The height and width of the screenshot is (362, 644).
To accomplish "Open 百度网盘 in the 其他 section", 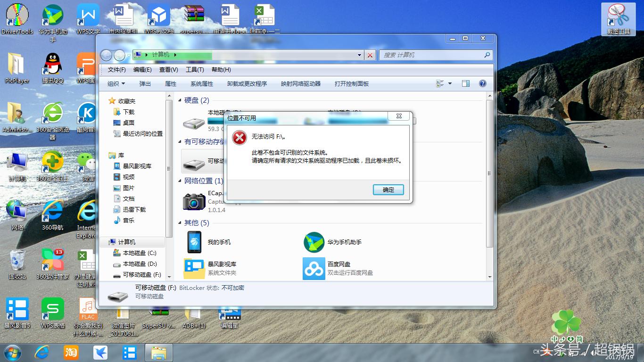I will pyautogui.click(x=314, y=269).
